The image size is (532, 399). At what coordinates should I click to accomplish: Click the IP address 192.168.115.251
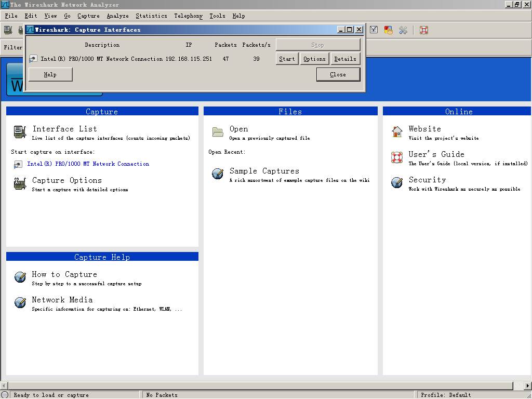[x=189, y=59]
